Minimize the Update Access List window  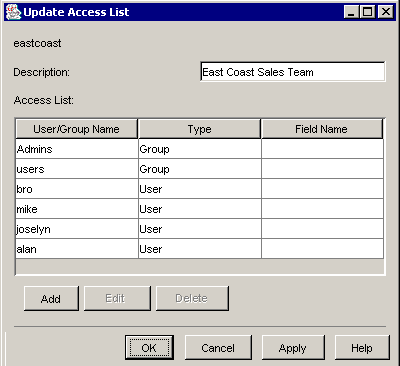pyautogui.click(x=351, y=12)
